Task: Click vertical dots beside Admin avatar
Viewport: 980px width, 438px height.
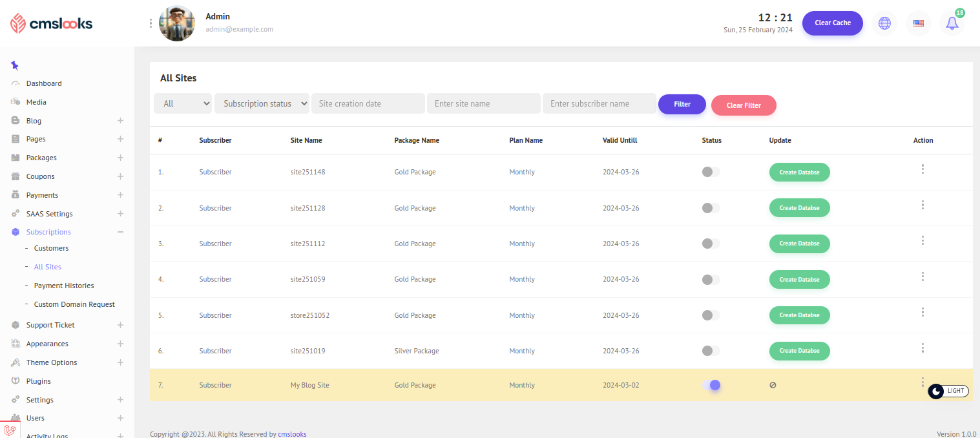Action: coord(151,23)
